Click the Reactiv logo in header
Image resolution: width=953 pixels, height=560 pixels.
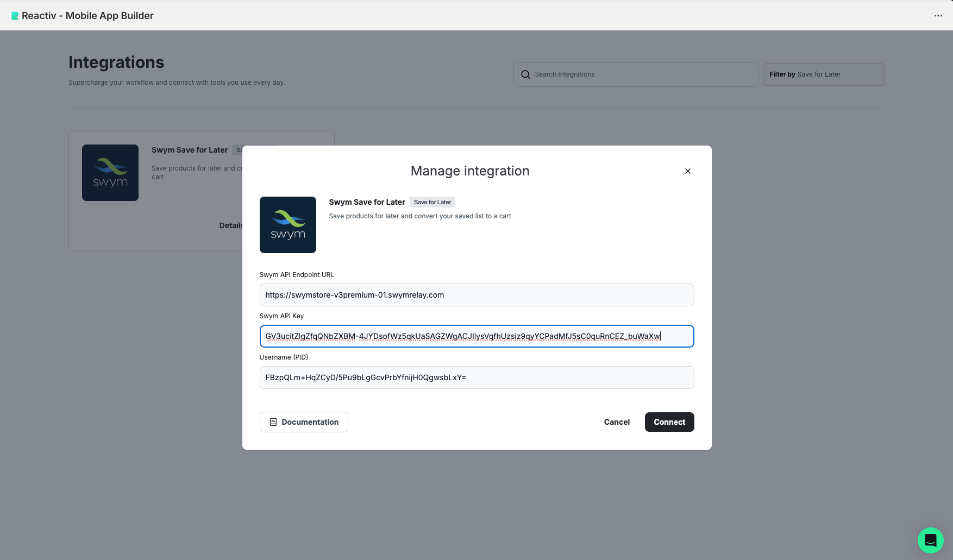coord(15,16)
